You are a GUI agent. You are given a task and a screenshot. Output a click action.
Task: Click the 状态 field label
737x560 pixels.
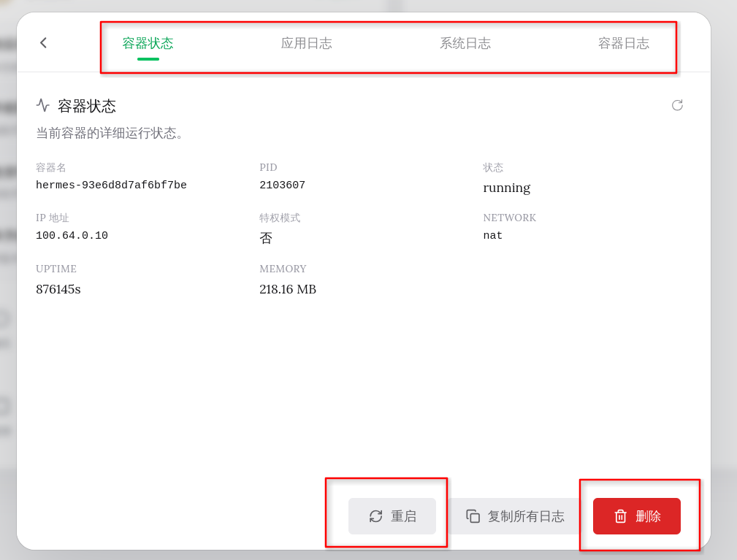click(493, 167)
